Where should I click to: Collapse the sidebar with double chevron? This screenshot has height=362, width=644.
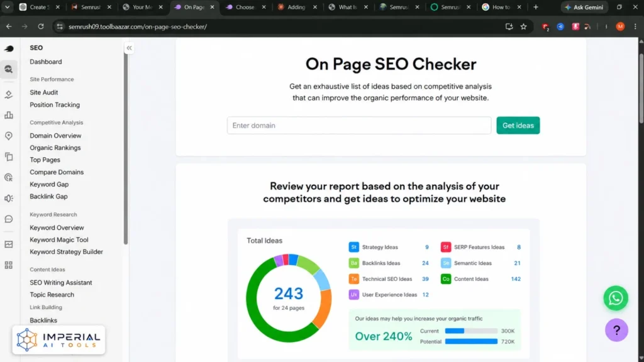coord(129,48)
